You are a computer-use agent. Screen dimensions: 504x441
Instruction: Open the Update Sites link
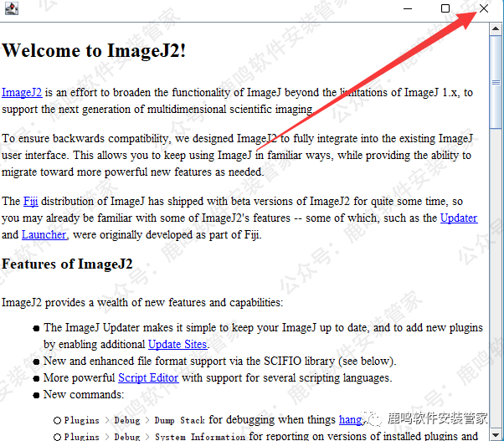click(x=177, y=344)
